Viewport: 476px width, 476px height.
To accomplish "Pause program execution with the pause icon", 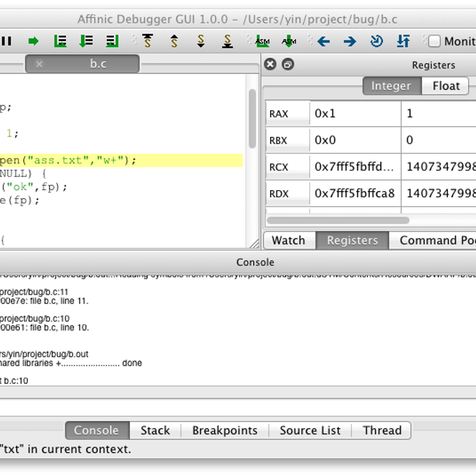I will 7,41.
